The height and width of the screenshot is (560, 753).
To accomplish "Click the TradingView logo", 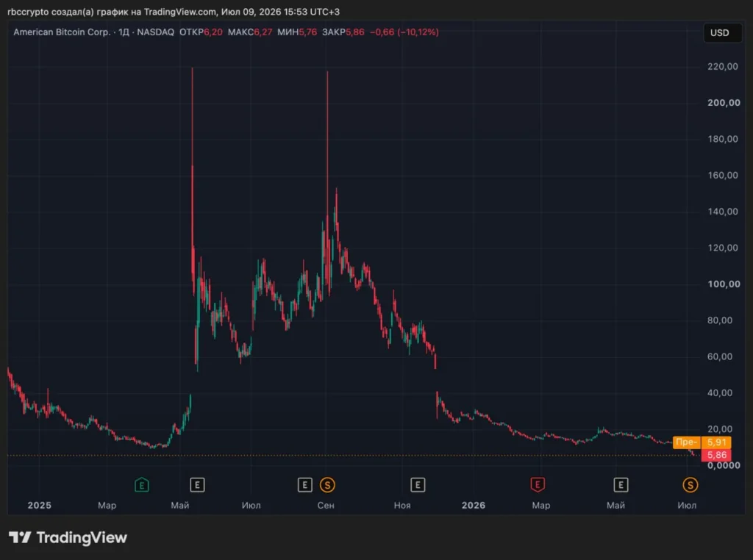I will click(68, 537).
